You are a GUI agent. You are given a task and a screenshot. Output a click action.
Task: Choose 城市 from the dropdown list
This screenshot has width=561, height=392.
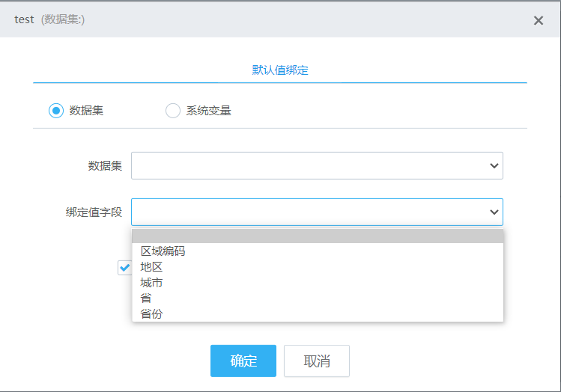318,283
